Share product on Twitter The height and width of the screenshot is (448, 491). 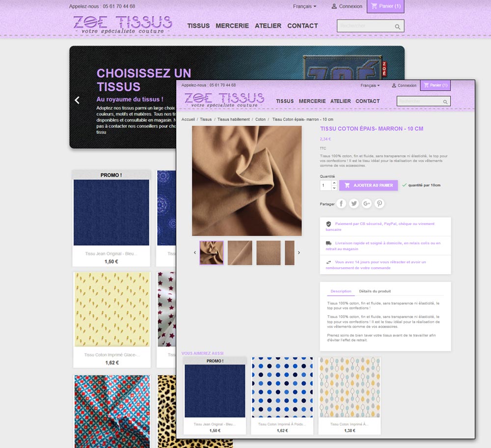[354, 204]
